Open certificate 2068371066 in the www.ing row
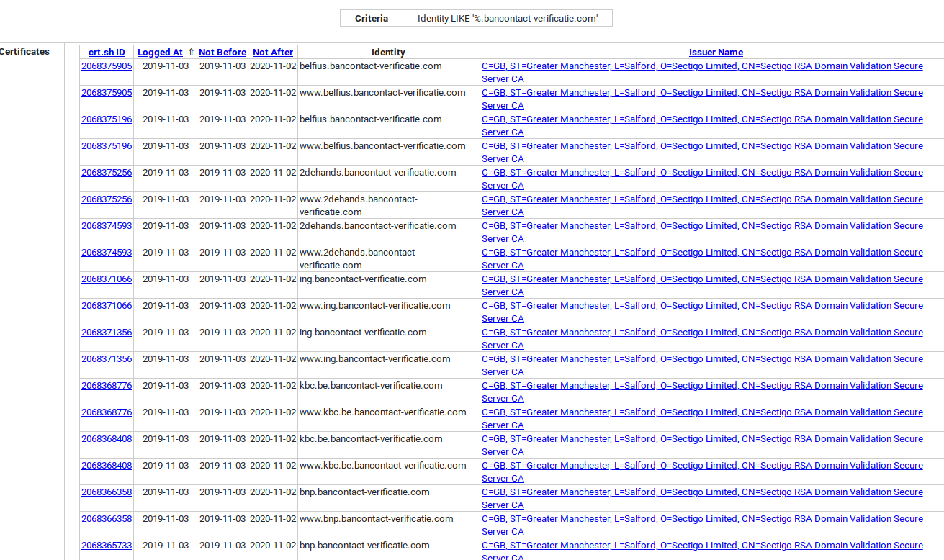Viewport: 944px width, 560px height. (107, 306)
